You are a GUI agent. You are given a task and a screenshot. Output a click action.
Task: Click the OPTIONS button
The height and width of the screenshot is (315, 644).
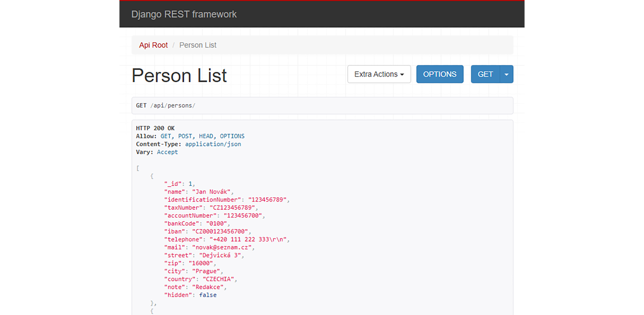(x=440, y=74)
